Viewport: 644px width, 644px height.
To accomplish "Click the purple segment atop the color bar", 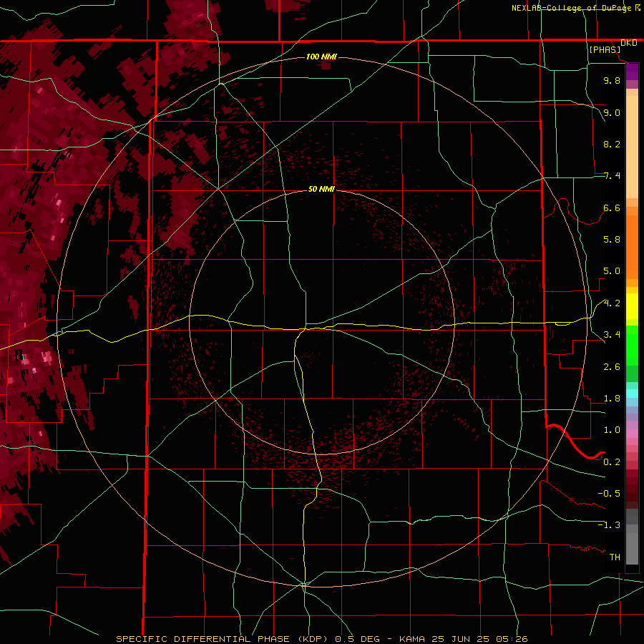I will [632, 72].
